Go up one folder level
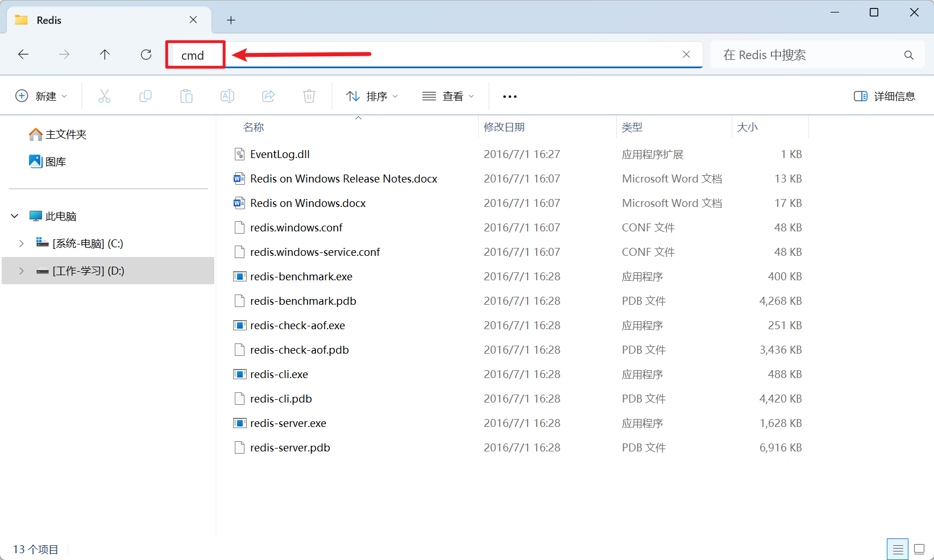Viewport: 934px width, 560px height. pos(105,55)
